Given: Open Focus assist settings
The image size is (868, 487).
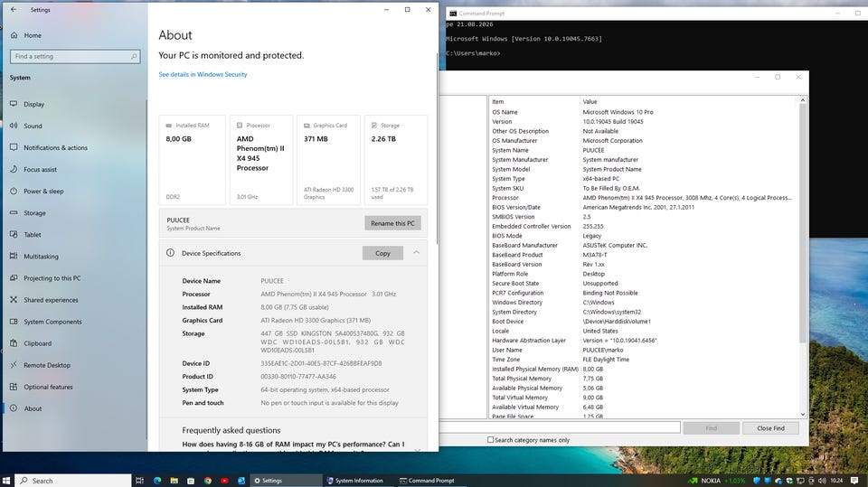Looking at the screenshot, I should [x=40, y=169].
